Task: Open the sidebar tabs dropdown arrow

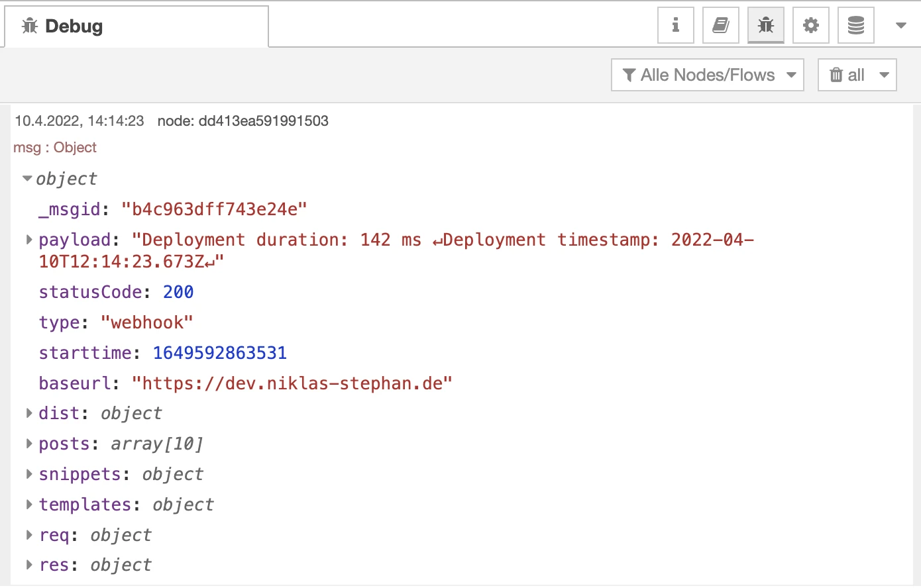Action: [900, 26]
